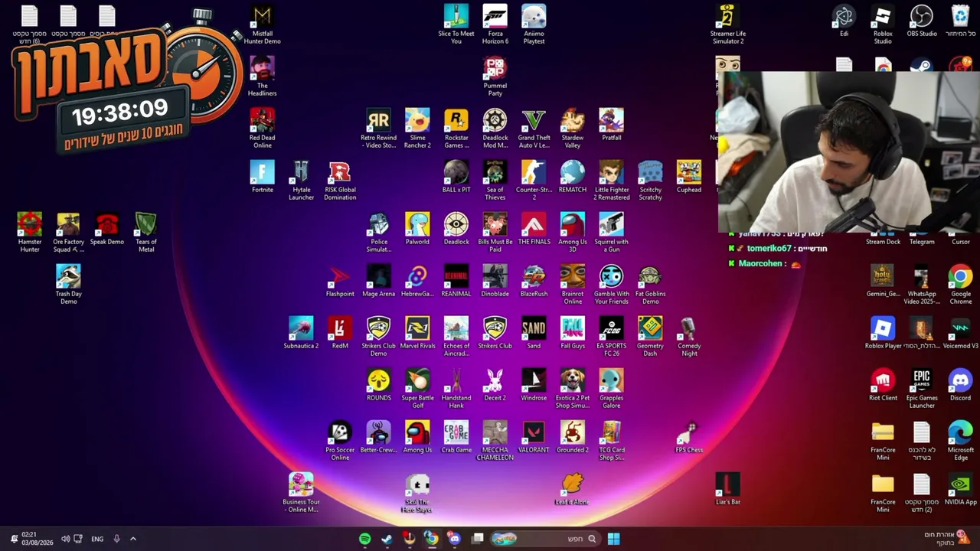This screenshot has height=551, width=980.
Task: Open Deceit 2 shortcut
Action: [x=495, y=385]
